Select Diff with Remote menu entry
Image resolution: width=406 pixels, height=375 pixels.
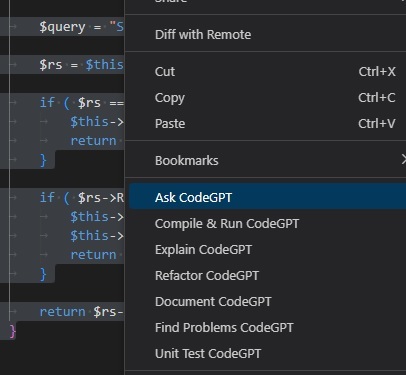[267, 35]
